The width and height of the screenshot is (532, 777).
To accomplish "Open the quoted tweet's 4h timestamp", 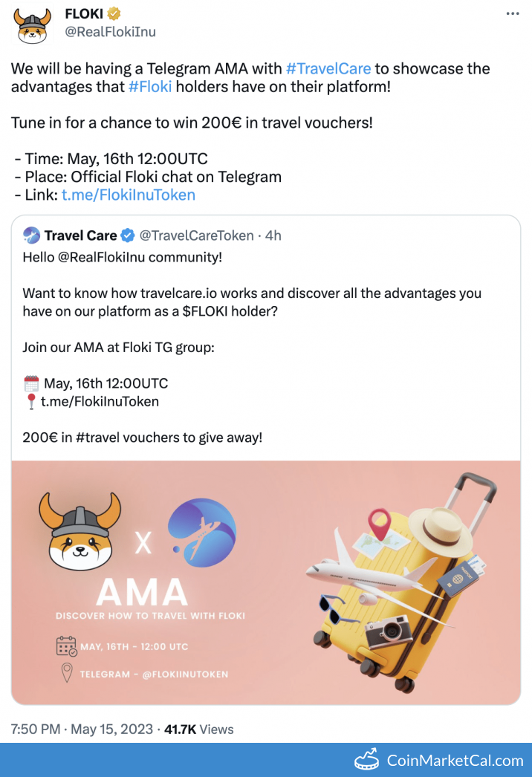I will (273, 235).
